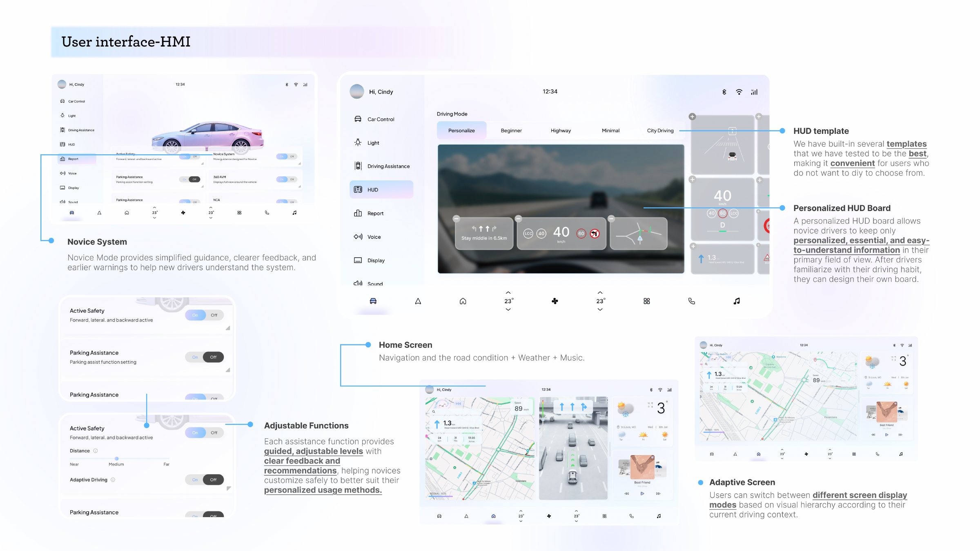Toggle 360 AVM switch in the small car screen

pos(287,179)
